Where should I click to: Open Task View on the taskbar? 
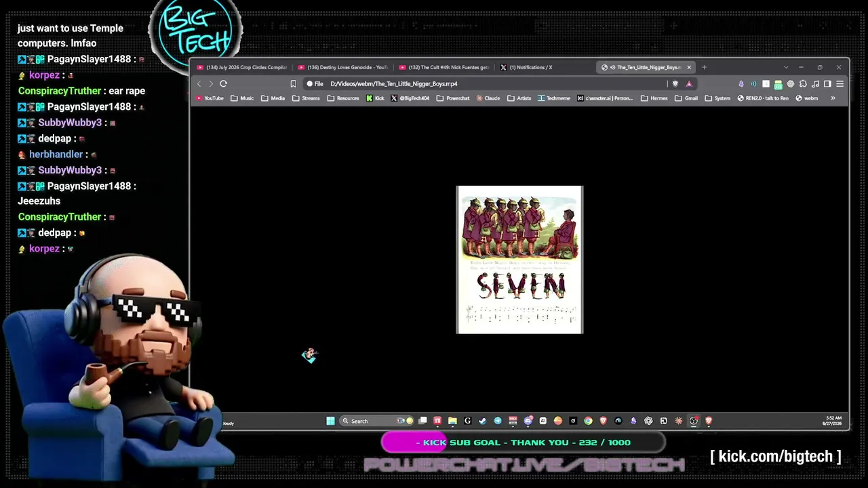click(422, 421)
